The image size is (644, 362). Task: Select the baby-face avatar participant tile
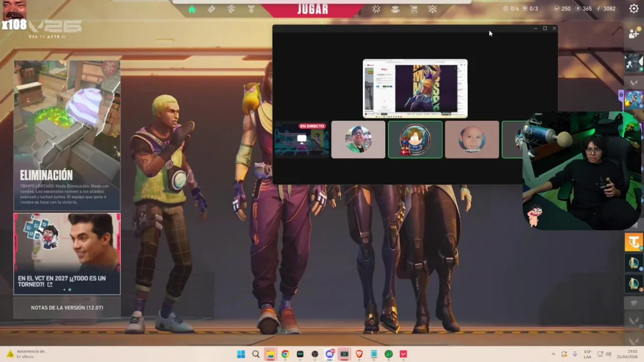pos(472,140)
